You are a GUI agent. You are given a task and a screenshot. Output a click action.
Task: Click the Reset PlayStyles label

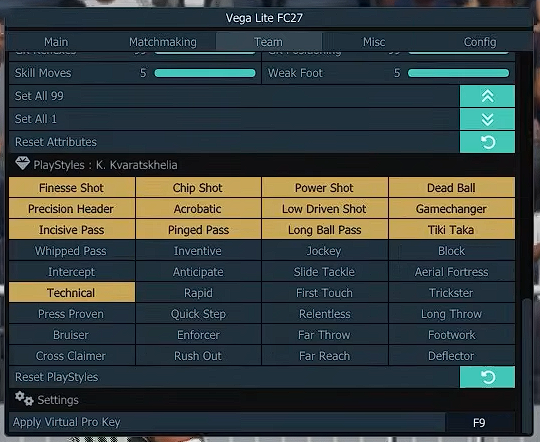[56, 377]
